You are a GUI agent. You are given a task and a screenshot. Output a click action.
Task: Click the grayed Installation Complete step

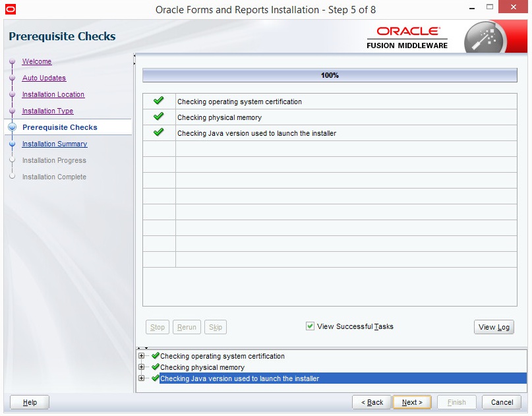pos(54,177)
